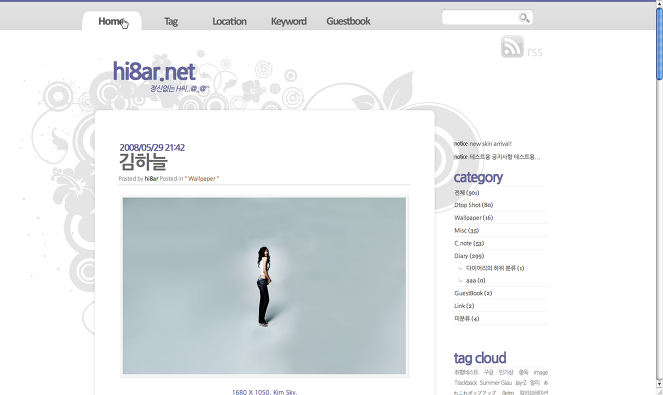Select the GuestBook category
This screenshot has height=395, width=663.
[x=473, y=293]
